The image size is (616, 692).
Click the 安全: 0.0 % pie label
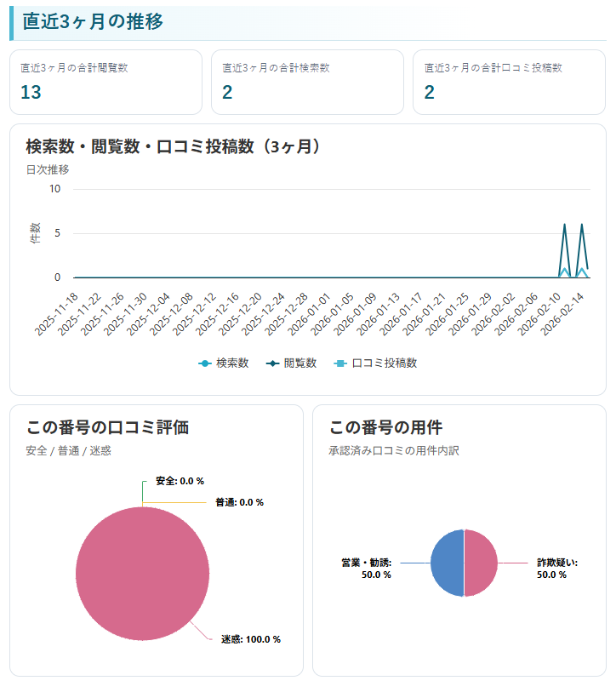coord(180,481)
